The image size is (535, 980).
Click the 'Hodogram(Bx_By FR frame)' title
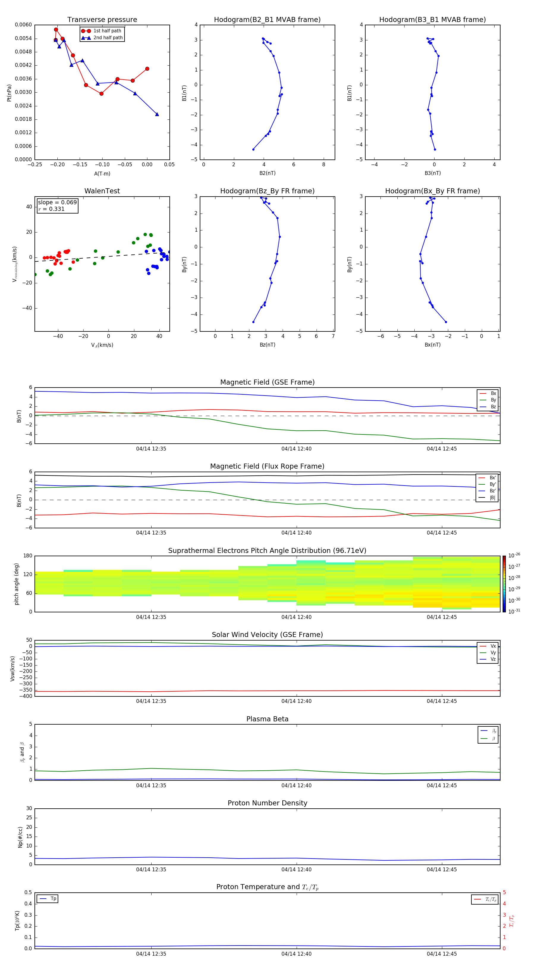point(432,191)
